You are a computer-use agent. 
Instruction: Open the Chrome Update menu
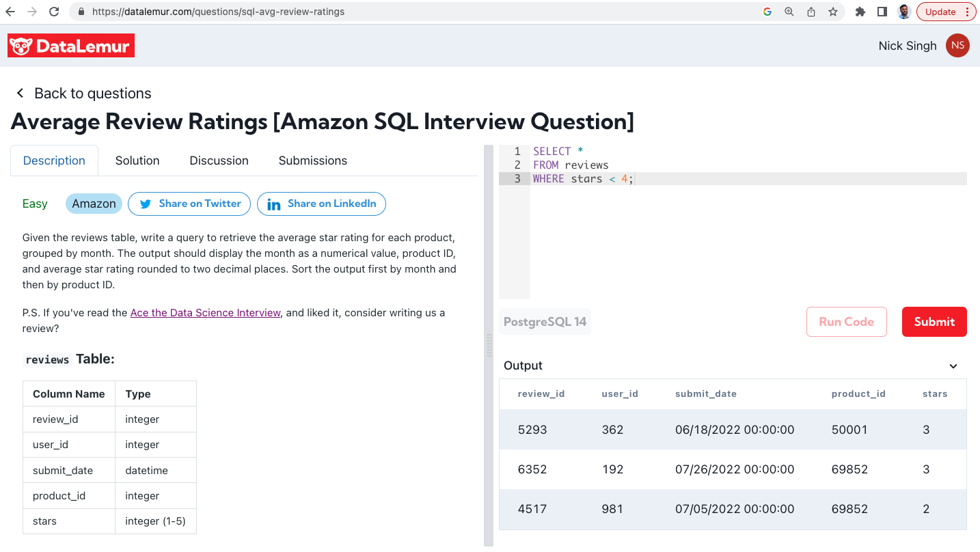coord(947,12)
